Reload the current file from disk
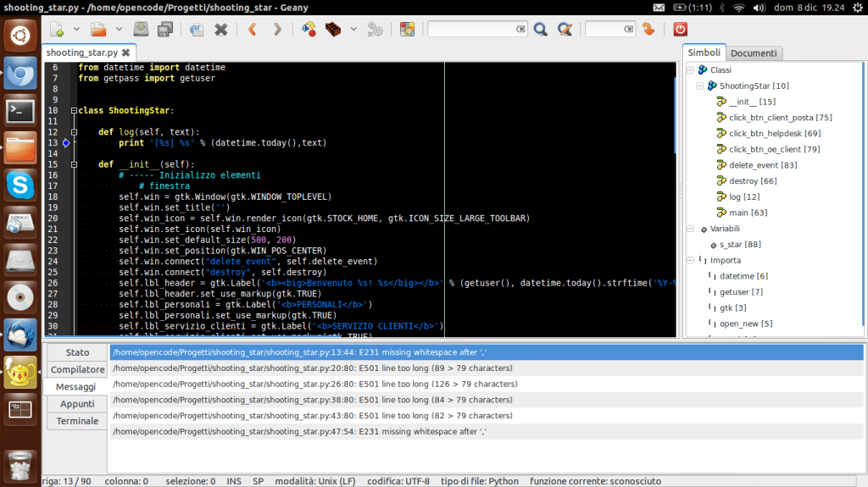This screenshot has width=868, height=487. [x=197, y=30]
